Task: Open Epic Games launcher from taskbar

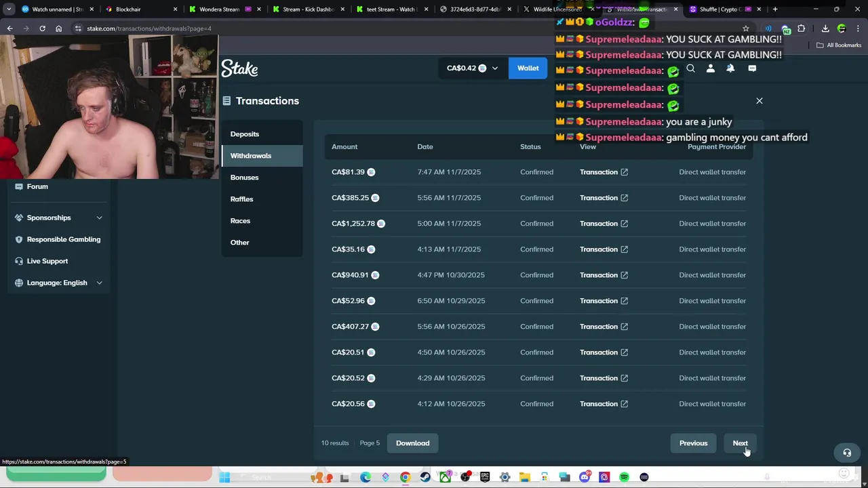Action: point(485,477)
